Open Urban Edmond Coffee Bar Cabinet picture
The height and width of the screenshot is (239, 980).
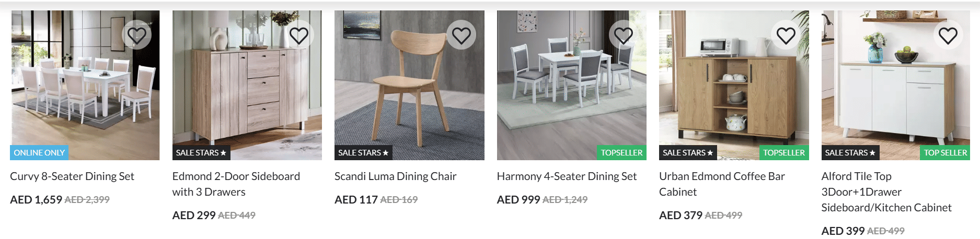tap(734, 85)
